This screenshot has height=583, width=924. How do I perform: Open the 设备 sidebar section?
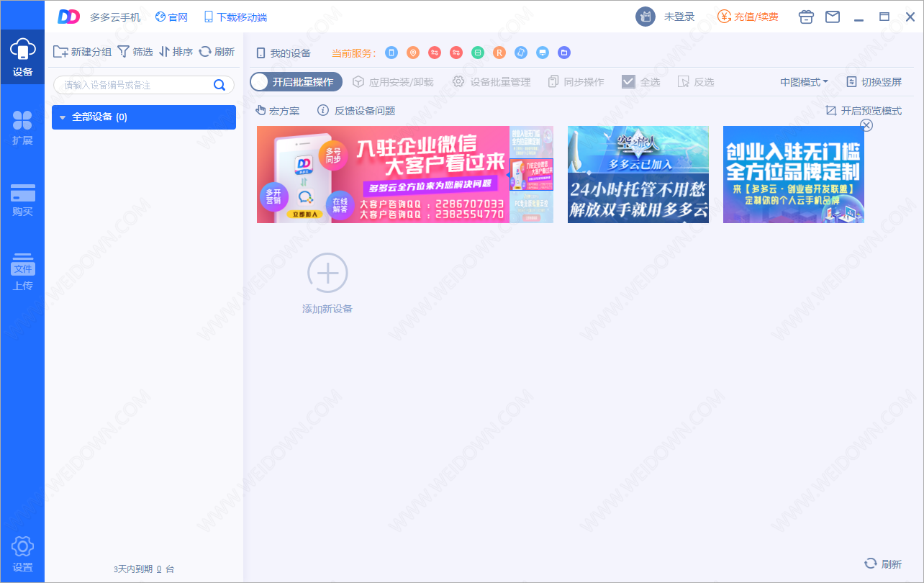(x=22, y=57)
